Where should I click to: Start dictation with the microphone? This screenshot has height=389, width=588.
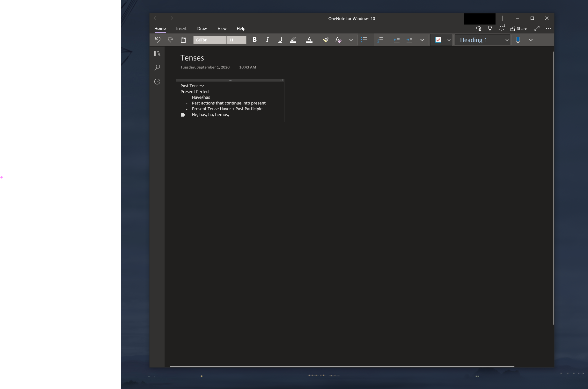[518, 40]
